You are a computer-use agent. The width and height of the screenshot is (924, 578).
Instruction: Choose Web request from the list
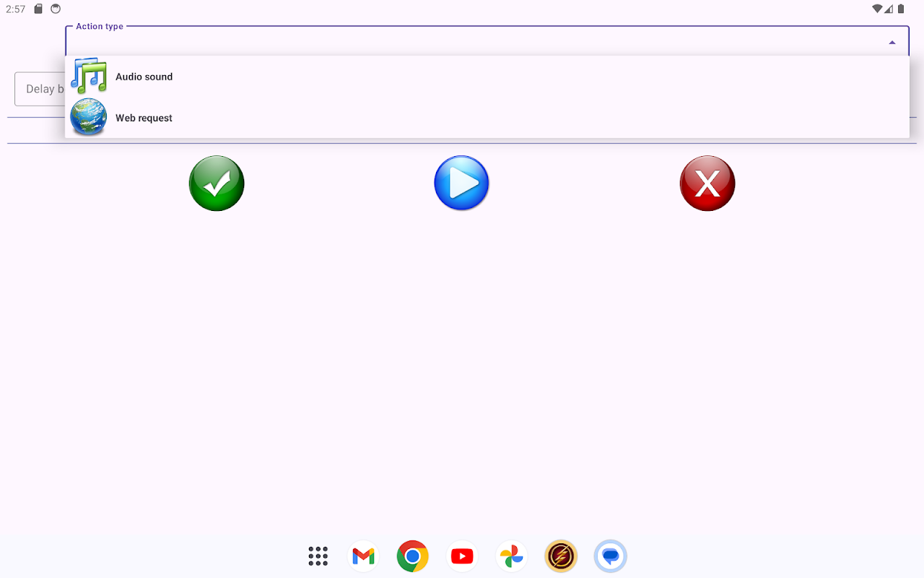(x=487, y=118)
